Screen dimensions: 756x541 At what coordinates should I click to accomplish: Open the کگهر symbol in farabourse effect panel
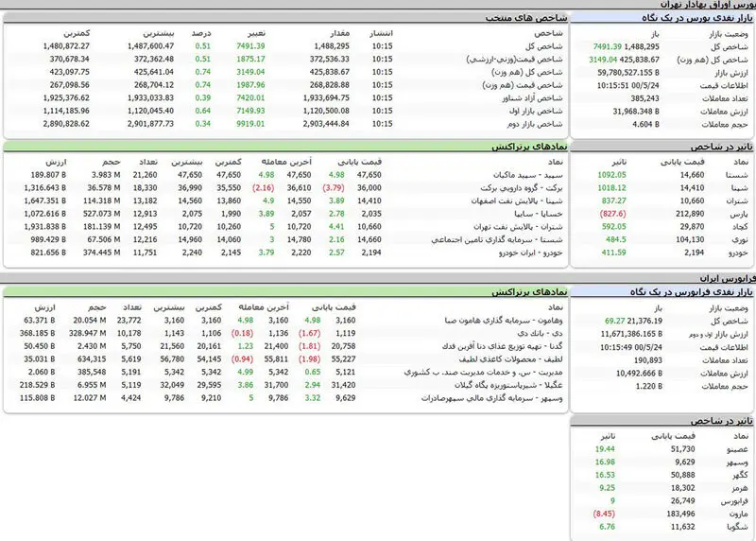(740, 475)
